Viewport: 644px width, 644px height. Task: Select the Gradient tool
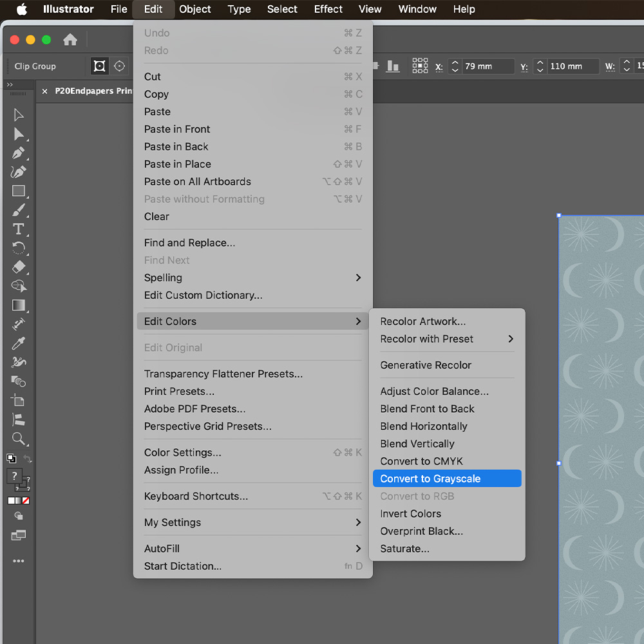19,305
